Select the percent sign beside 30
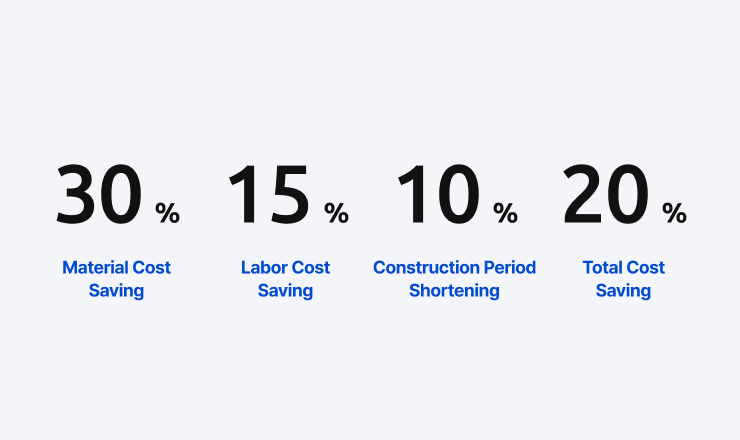The image size is (740, 440). click(167, 213)
